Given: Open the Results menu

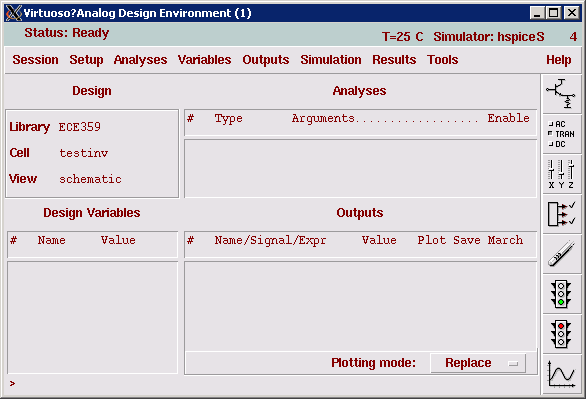Looking at the screenshot, I should pos(394,60).
